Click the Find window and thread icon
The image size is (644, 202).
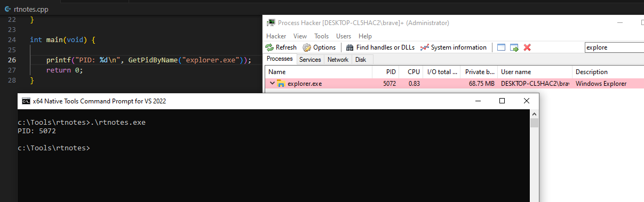tap(514, 47)
